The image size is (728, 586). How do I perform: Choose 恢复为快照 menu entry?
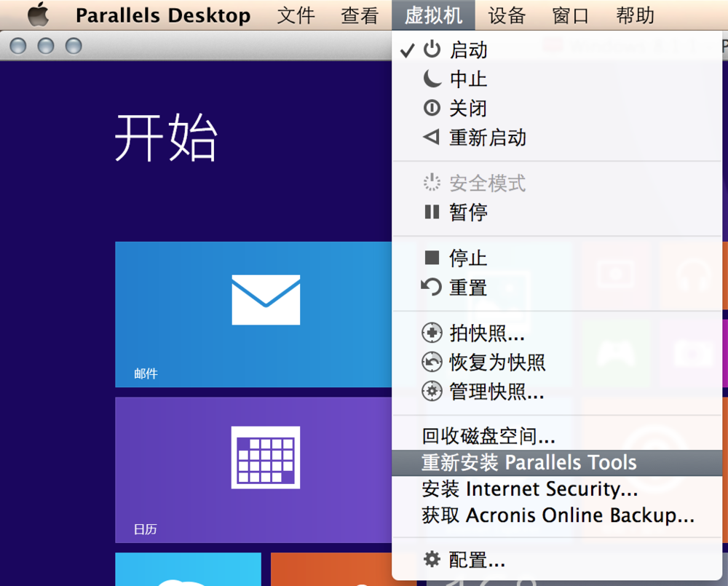point(557,363)
